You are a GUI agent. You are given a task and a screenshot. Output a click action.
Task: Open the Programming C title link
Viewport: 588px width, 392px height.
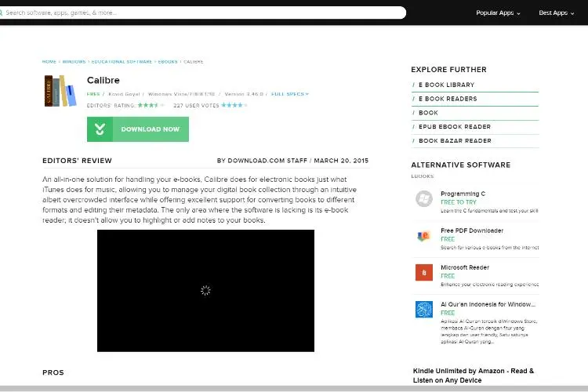tap(463, 194)
